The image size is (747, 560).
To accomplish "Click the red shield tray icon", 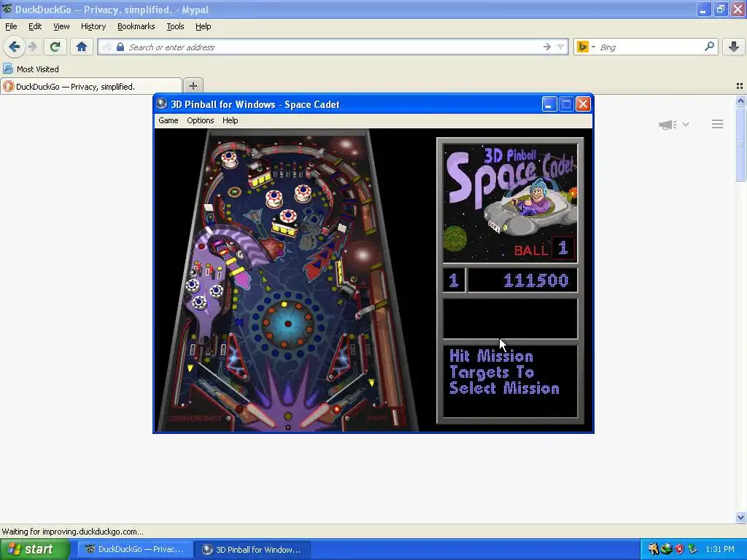I will 679,549.
